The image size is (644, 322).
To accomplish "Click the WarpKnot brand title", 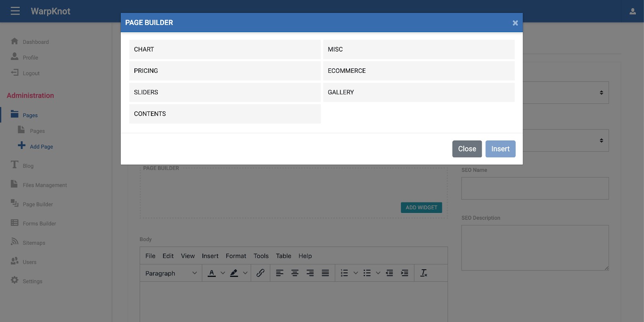I will click(51, 11).
